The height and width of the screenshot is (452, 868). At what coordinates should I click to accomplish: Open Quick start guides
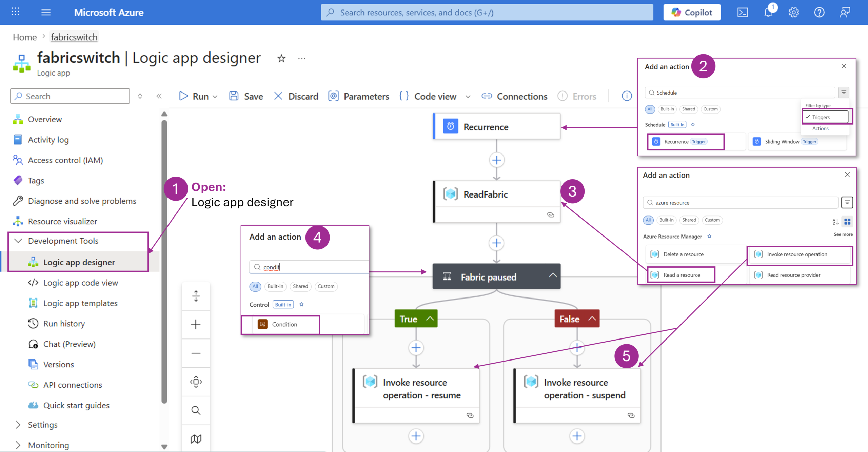coord(76,405)
